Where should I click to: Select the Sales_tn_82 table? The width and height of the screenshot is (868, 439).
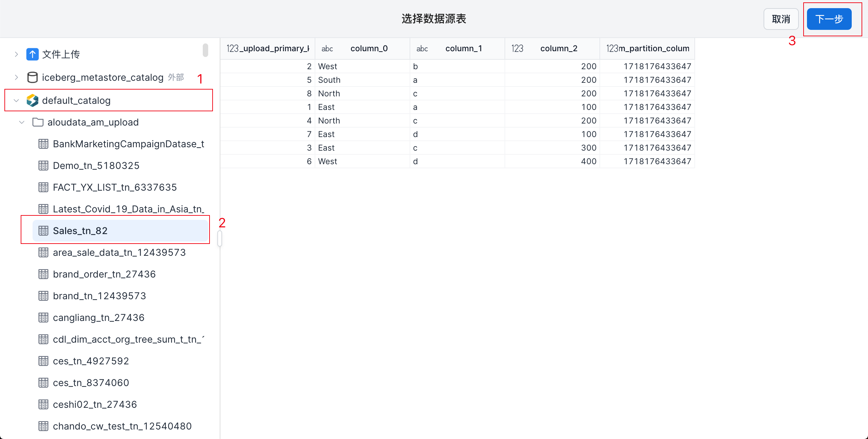coord(80,231)
